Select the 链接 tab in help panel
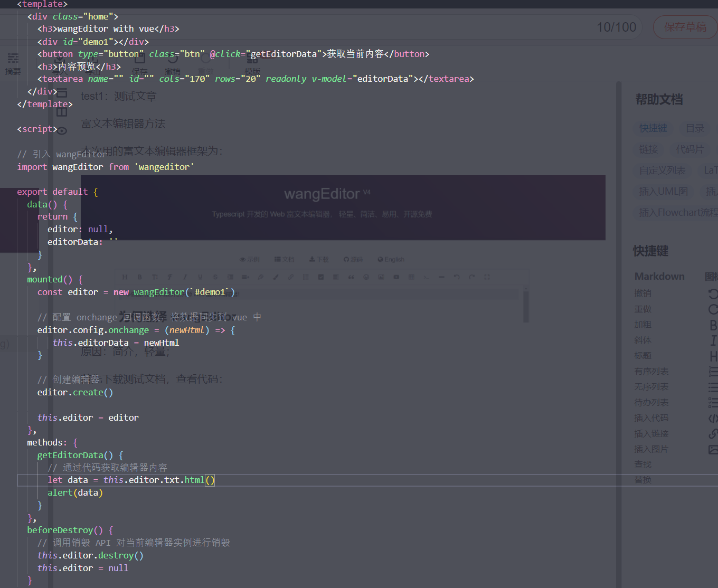This screenshot has width=718, height=588. click(648, 149)
